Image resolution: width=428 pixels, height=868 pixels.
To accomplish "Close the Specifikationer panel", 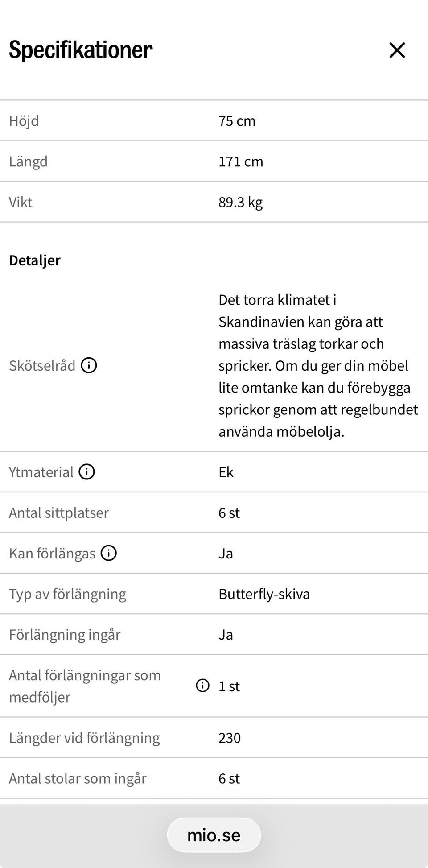I will 397,50.
